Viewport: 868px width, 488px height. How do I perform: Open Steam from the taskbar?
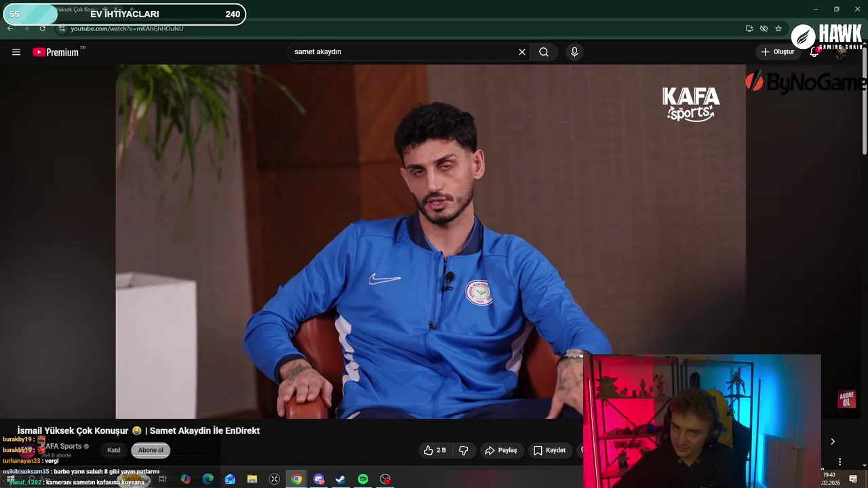[341, 479]
